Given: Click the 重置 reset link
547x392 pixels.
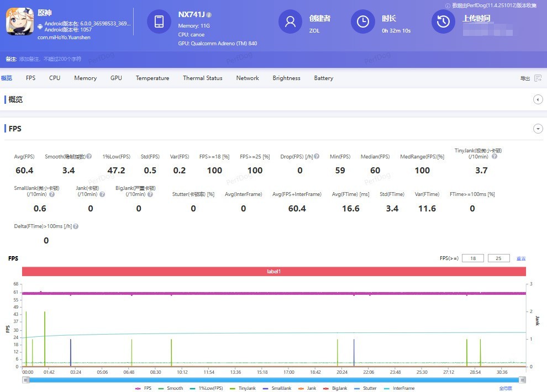Looking at the screenshot, I should pyautogui.click(x=520, y=258).
